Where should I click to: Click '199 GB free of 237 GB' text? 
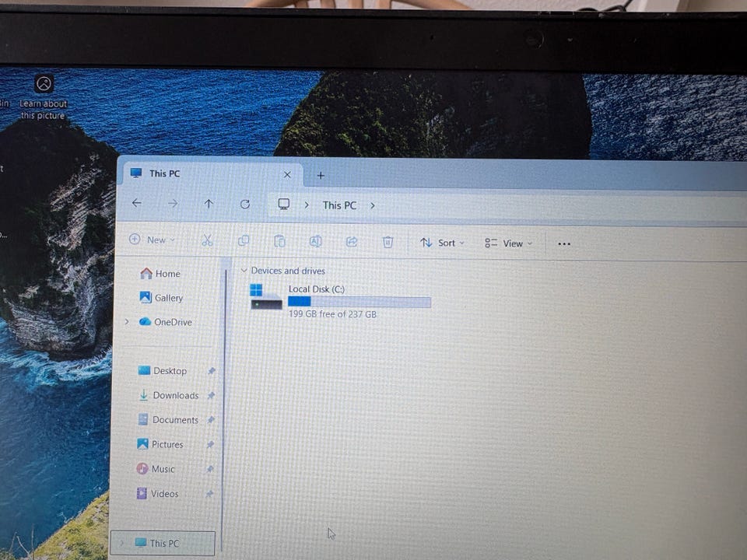332,314
